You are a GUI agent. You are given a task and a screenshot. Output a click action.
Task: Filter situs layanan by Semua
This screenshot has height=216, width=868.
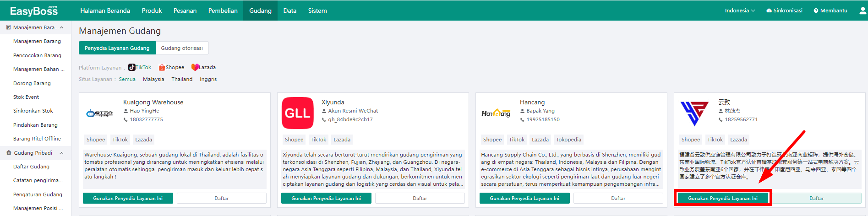pyautogui.click(x=127, y=79)
